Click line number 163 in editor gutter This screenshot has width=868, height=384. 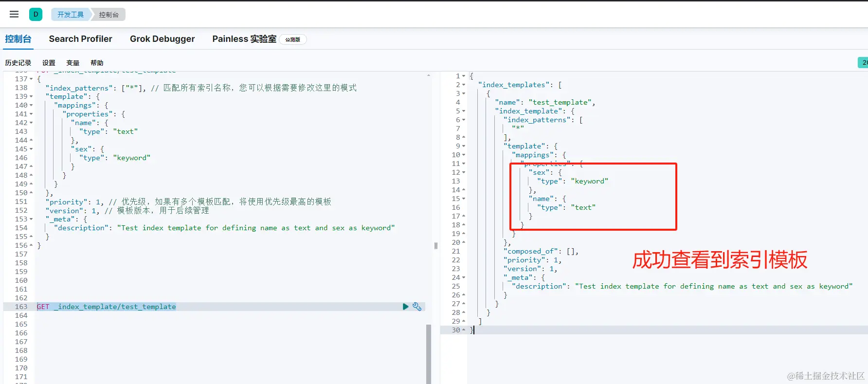(21, 307)
